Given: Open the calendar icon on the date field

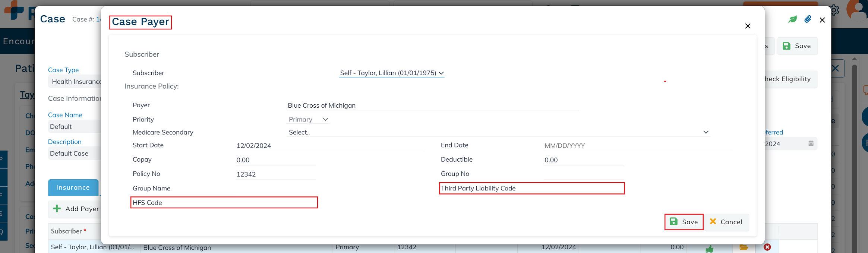Looking at the screenshot, I should click(x=811, y=143).
